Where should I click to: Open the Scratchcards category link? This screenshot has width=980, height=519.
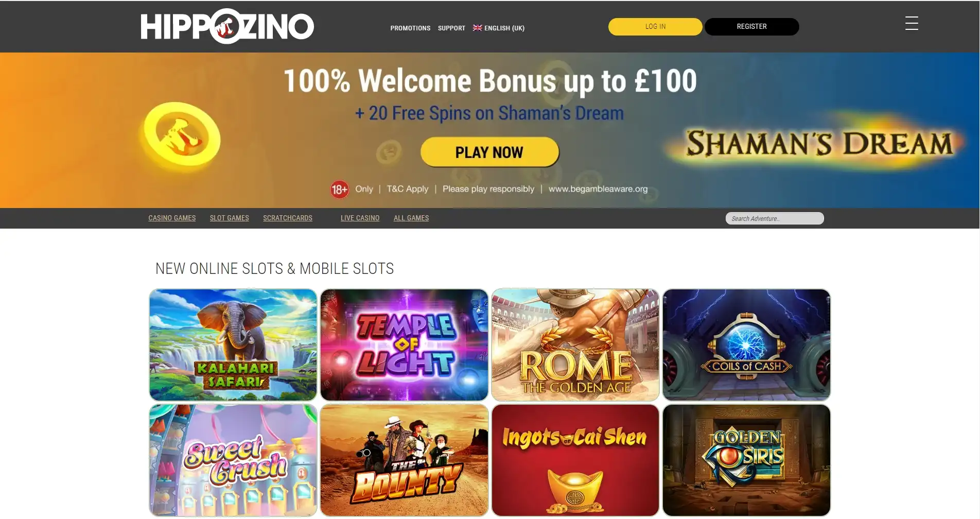tap(288, 218)
